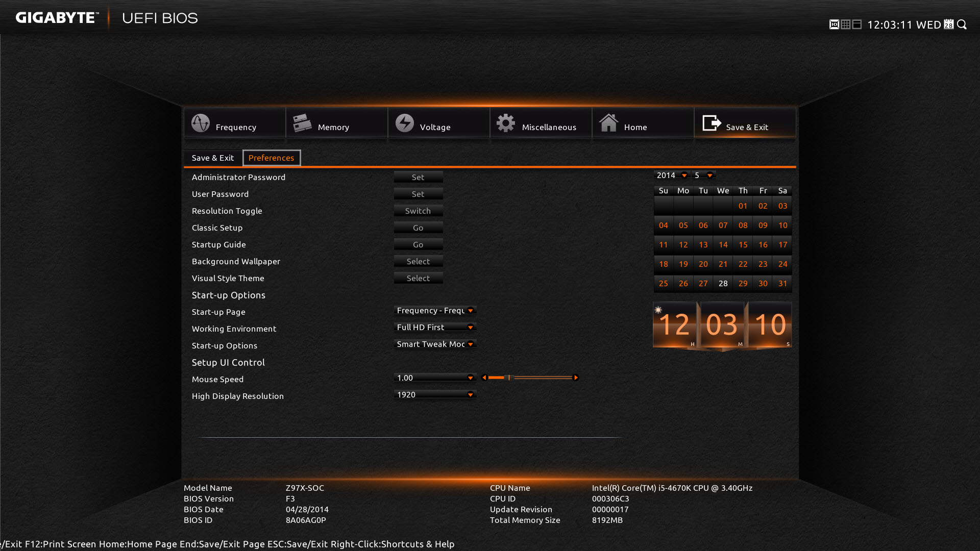Click the calendar 28 icon in top bar
This screenshot has width=980, height=551.
[x=948, y=24]
